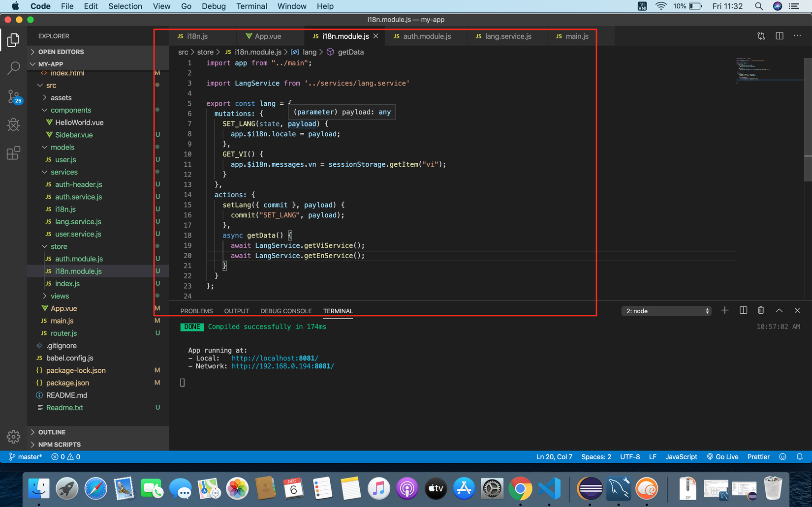This screenshot has height=507, width=812.
Task: Click the JavaScript language mode button
Action: [681, 457]
